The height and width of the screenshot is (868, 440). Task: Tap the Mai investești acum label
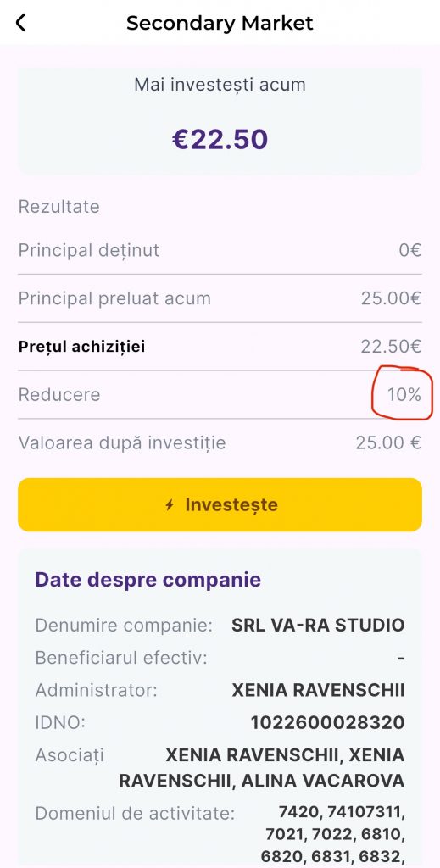click(x=220, y=86)
